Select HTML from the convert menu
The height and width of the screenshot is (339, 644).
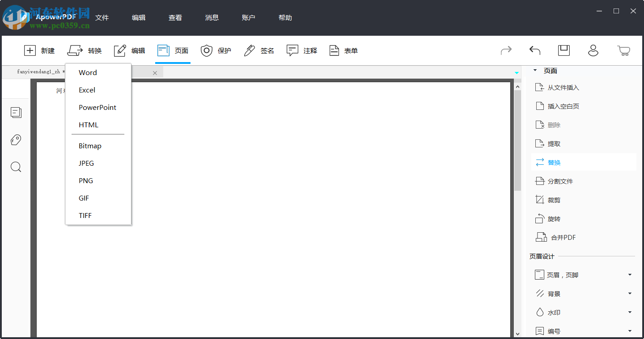(x=88, y=125)
